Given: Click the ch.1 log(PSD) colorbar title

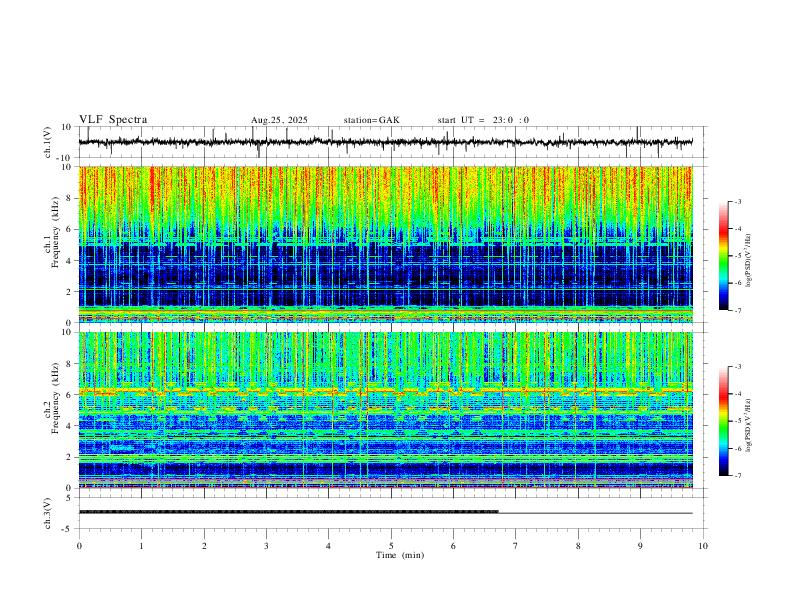Looking at the screenshot, I should tap(750, 260).
